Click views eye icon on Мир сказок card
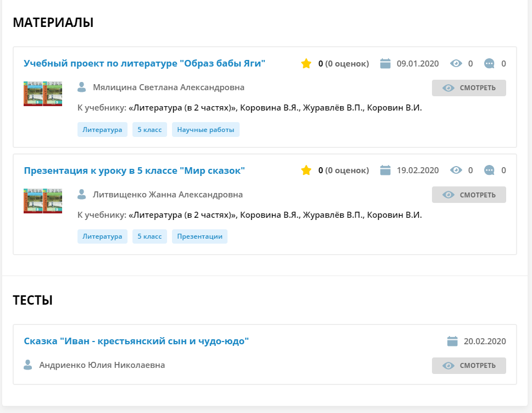This screenshot has height=413, width=532. (456, 170)
